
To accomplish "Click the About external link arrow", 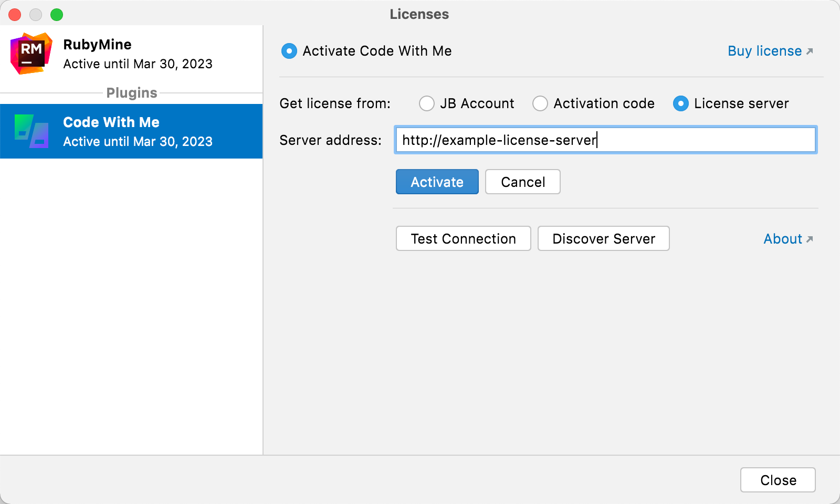I will coord(809,239).
